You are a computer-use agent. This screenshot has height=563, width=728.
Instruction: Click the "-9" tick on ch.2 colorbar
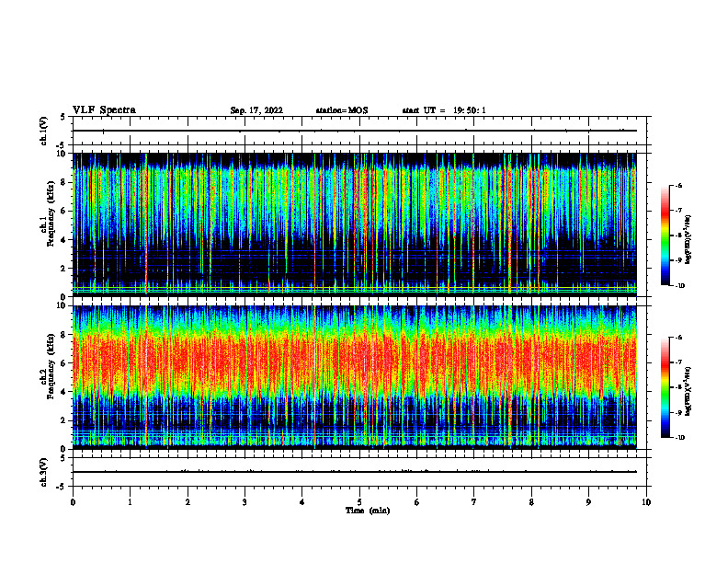678,412
